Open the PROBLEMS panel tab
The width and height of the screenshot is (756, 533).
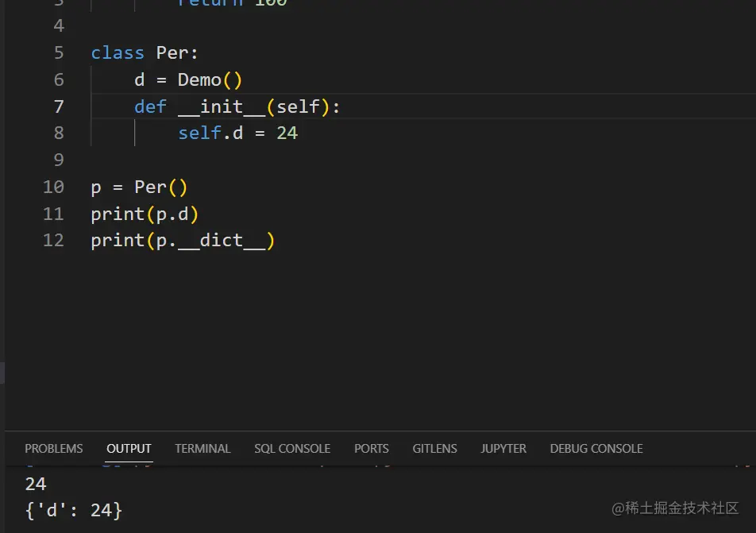(x=53, y=449)
